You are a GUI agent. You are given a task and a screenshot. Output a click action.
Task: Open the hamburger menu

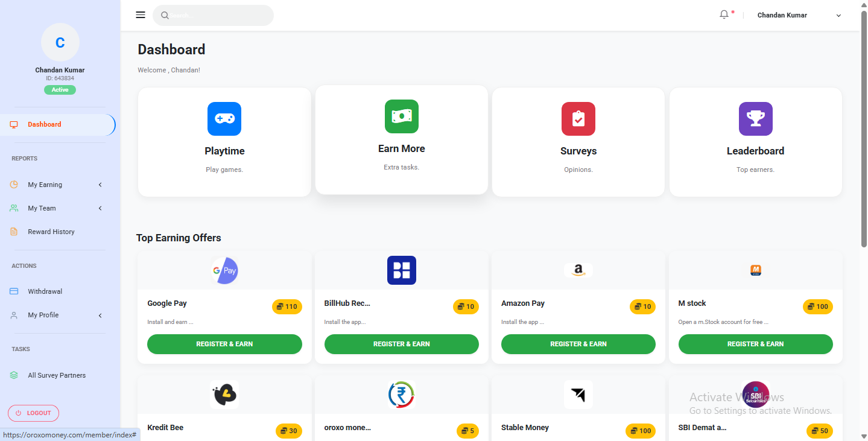click(x=140, y=14)
